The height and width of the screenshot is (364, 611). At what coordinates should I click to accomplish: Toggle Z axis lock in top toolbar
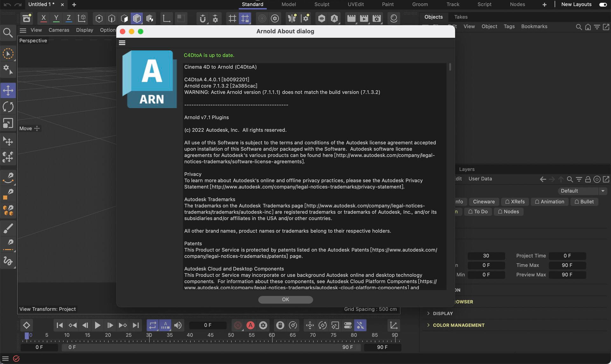pyautogui.click(x=68, y=18)
